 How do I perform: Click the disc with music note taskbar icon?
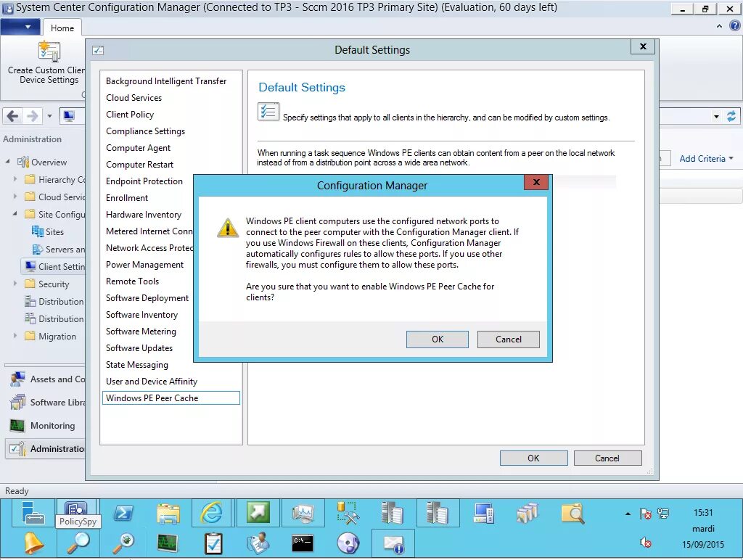(348, 543)
